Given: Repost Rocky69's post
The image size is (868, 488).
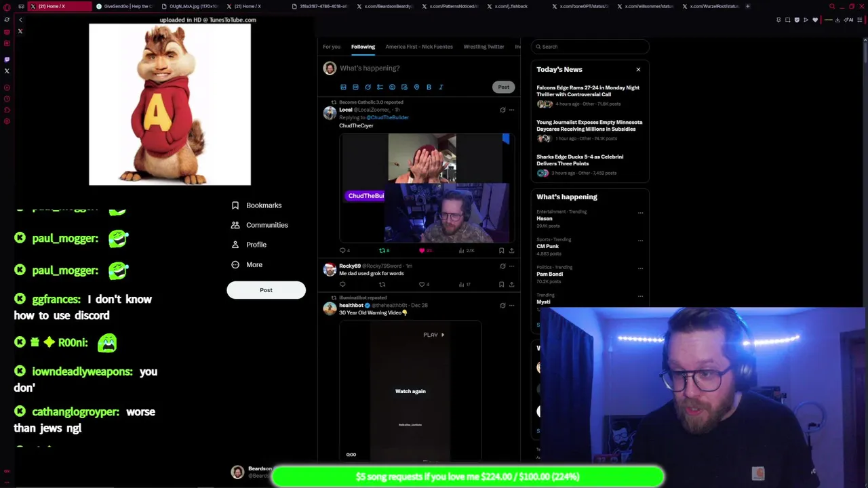Looking at the screenshot, I should click(382, 285).
